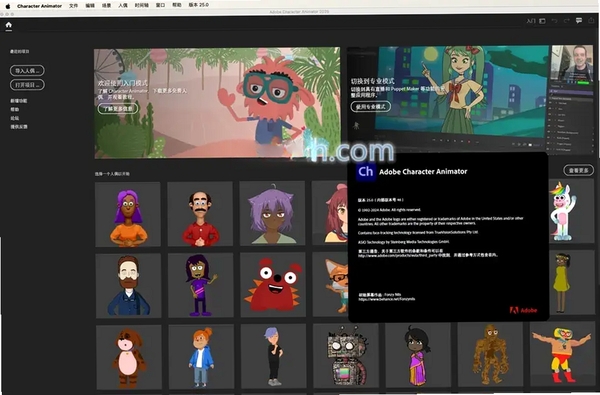This screenshot has height=395, width=600.
Task: Click the Redo arrow icon
Action: [567, 21]
